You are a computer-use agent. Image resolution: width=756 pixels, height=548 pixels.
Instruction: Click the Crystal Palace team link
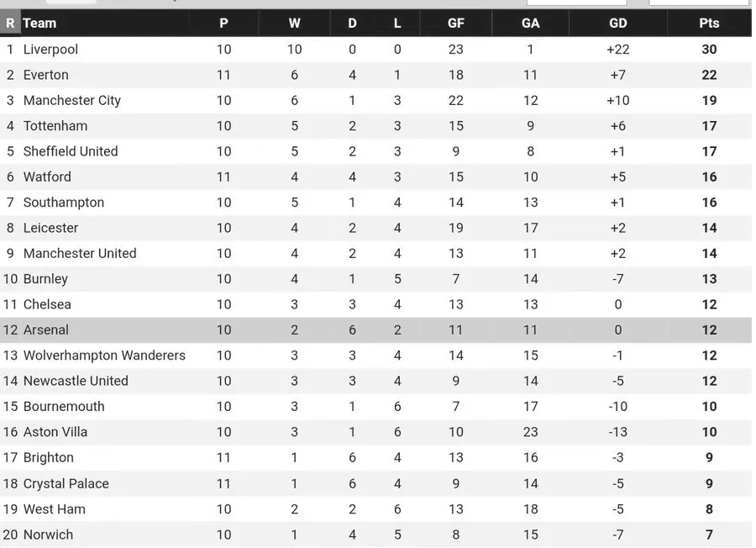pyautogui.click(x=66, y=484)
